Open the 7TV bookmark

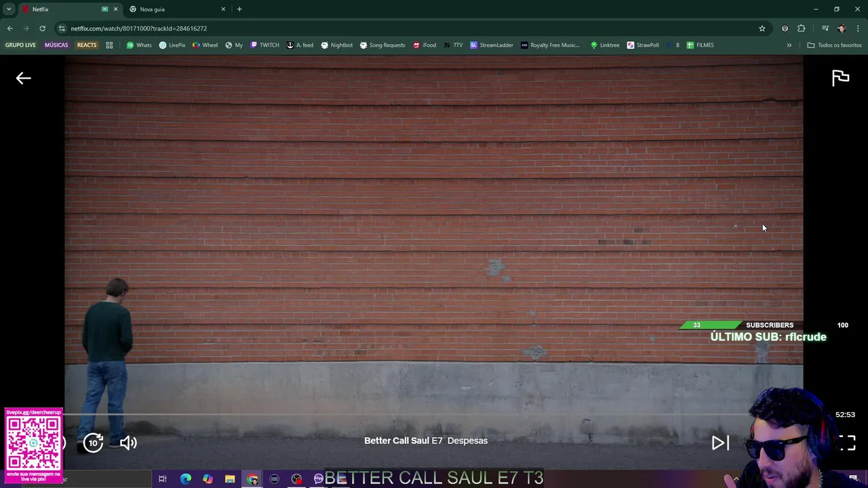pos(453,45)
